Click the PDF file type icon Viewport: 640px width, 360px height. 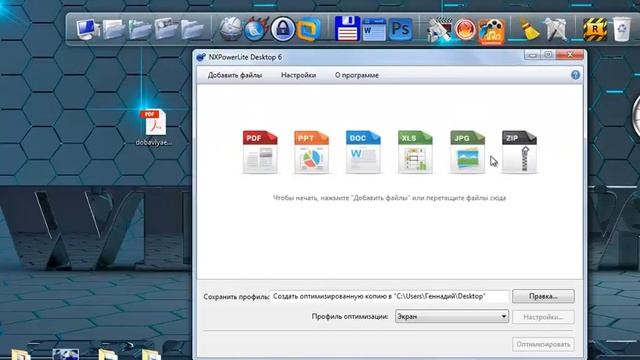point(260,152)
